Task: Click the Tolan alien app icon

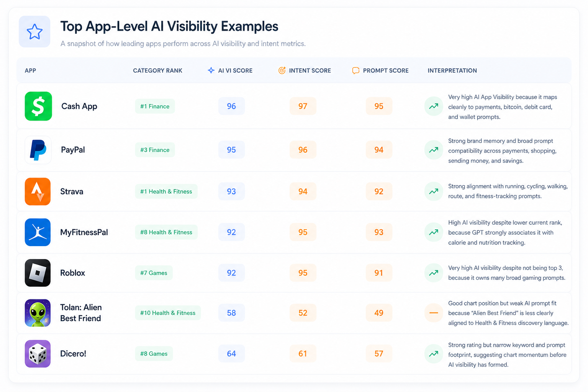Action: 38,313
